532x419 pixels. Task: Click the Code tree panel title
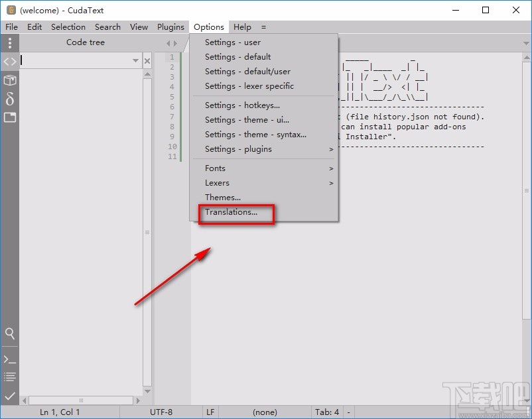pos(86,42)
